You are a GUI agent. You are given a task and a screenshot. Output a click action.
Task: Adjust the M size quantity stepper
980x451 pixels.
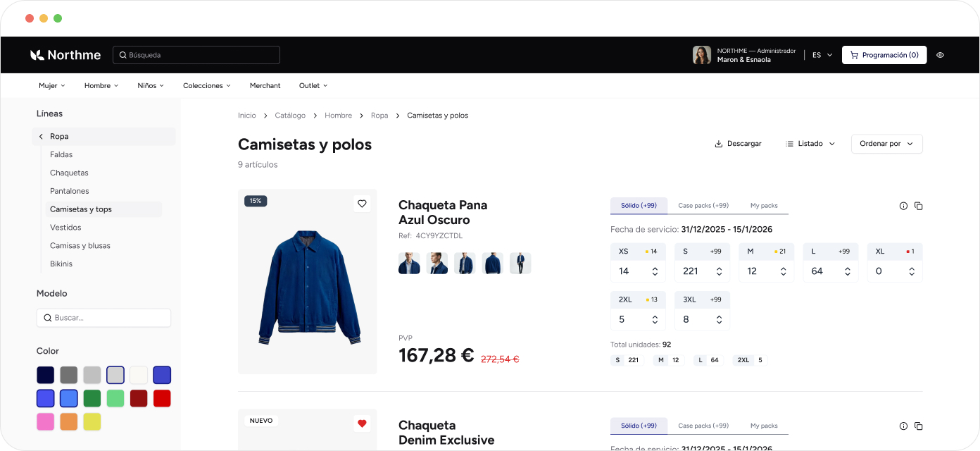coord(784,271)
